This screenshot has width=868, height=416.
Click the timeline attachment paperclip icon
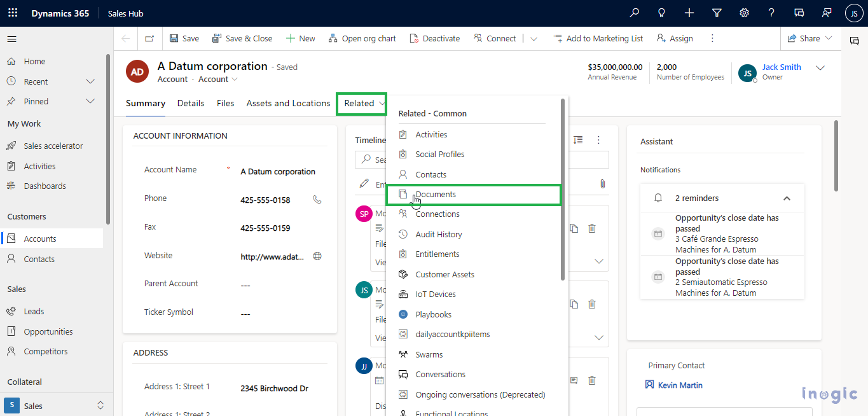point(602,184)
